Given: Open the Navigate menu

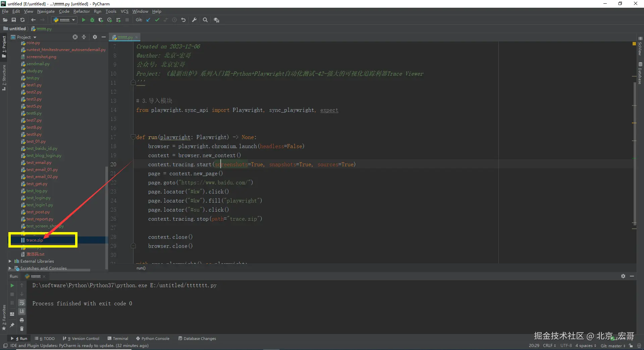Looking at the screenshot, I should click(x=46, y=11).
